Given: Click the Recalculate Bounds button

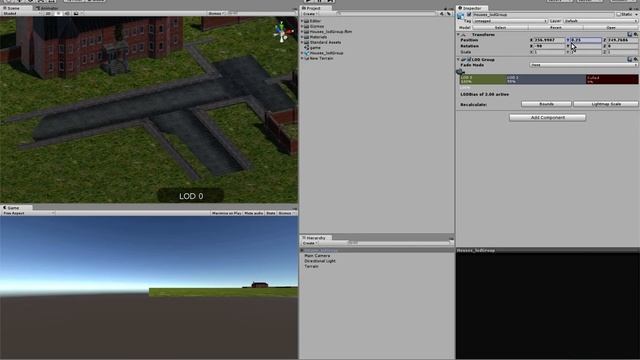Looking at the screenshot, I should (x=546, y=104).
